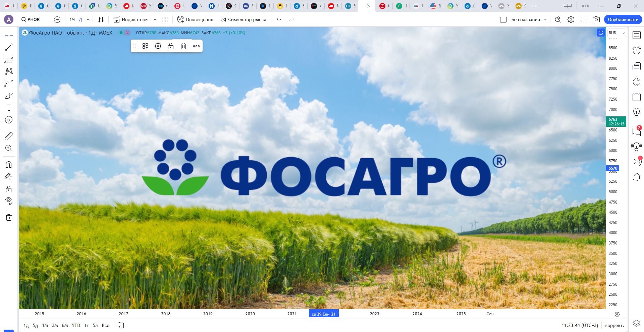Image resolution: width=644 pixels, height=332 pixels.
Task: Hide all drawings with the eye icon
Action: [9, 201]
